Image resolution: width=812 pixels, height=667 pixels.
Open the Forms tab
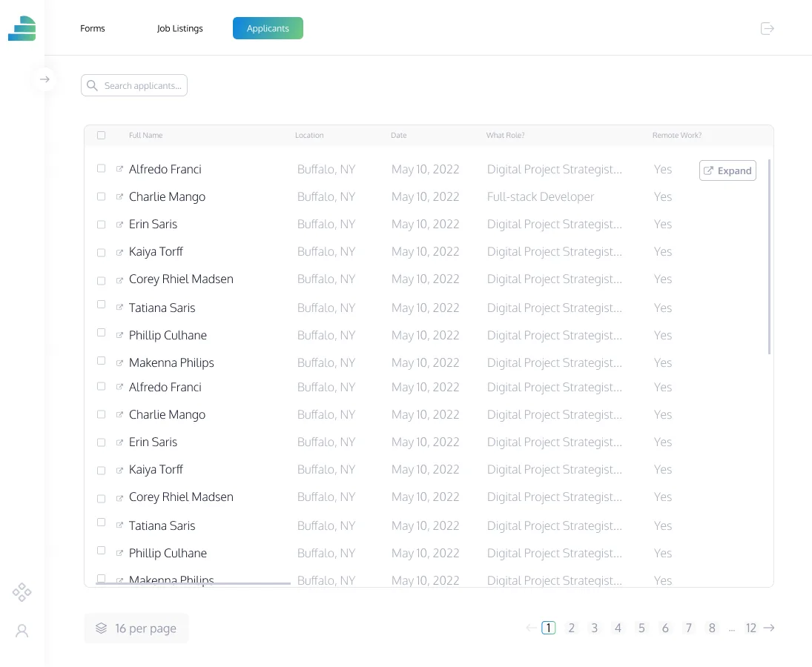92,28
